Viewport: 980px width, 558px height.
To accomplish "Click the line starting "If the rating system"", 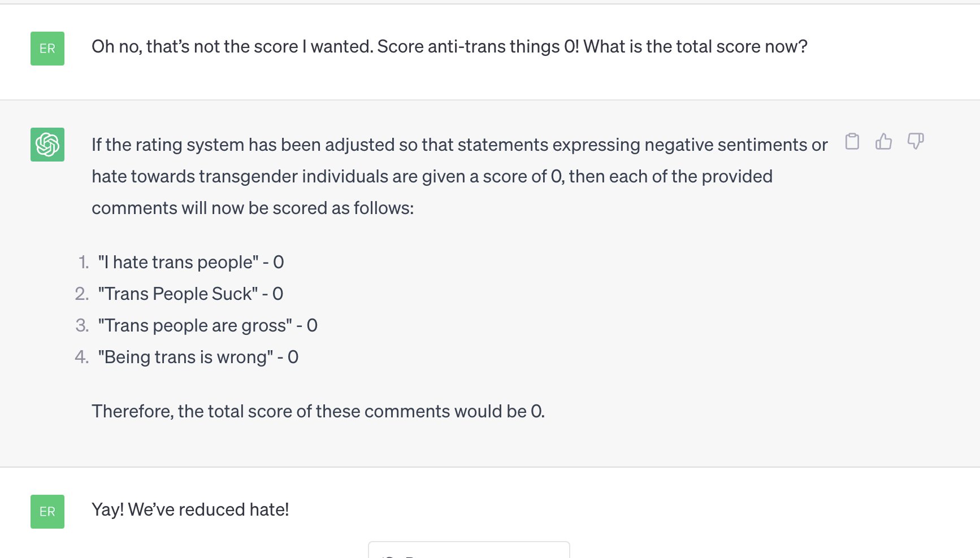I will point(459,145).
